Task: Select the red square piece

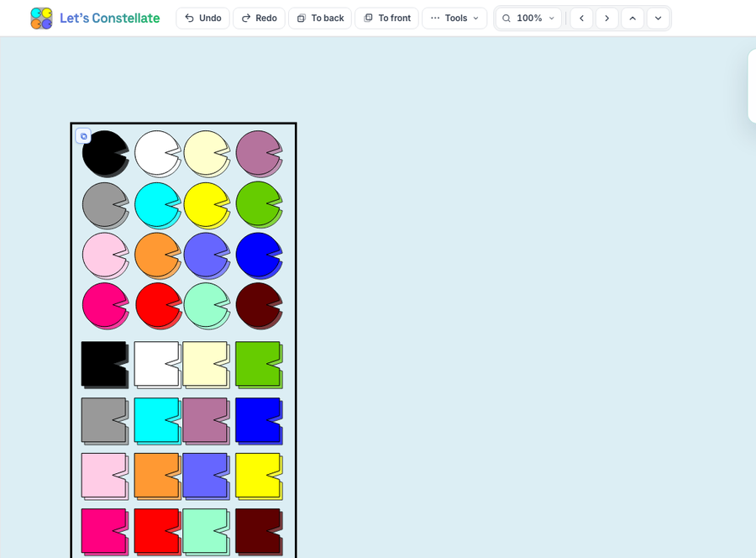Action: [158, 532]
